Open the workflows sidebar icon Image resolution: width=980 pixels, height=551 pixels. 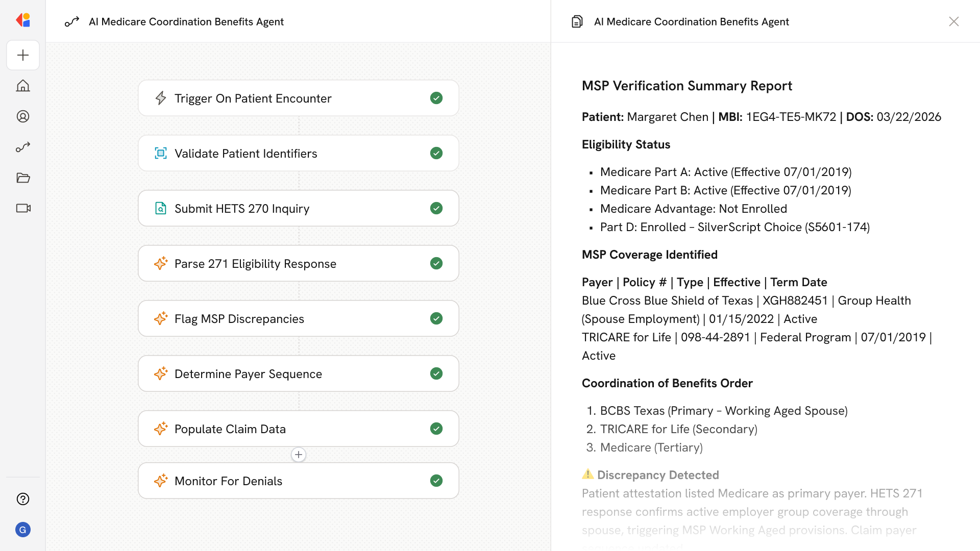pyautogui.click(x=23, y=147)
